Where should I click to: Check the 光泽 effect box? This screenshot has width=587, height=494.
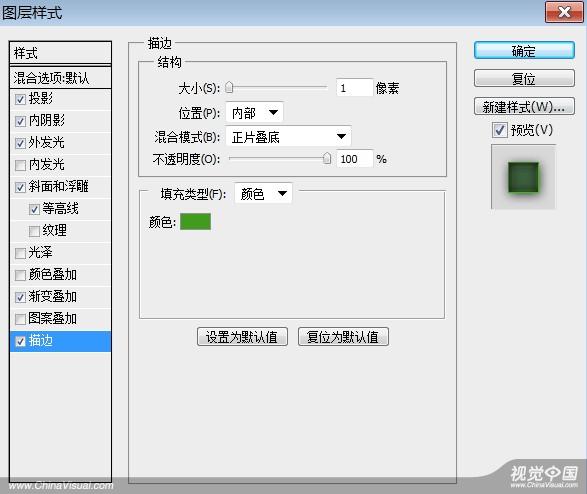tap(20, 253)
